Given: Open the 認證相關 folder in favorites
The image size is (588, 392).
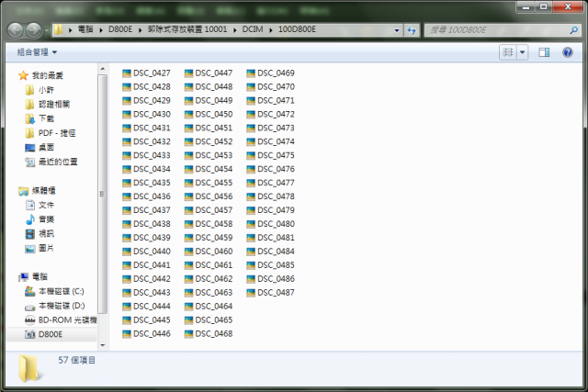Looking at the screenshot, I should (47, 104).
